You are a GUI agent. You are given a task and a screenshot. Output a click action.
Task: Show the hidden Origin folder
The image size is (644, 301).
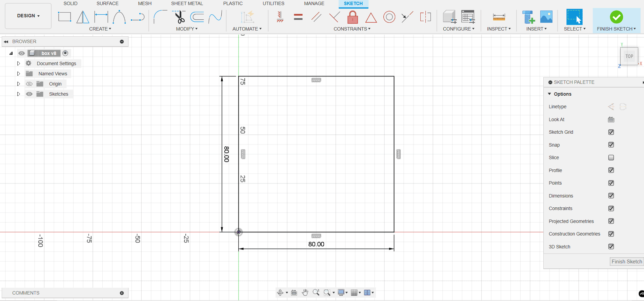pyautogui.click(x=29, y=84)
